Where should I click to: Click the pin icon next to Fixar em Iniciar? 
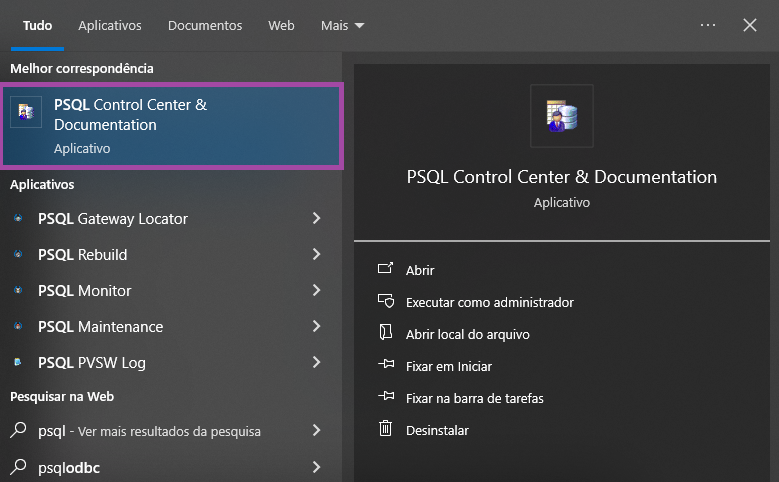coord(386,364)
